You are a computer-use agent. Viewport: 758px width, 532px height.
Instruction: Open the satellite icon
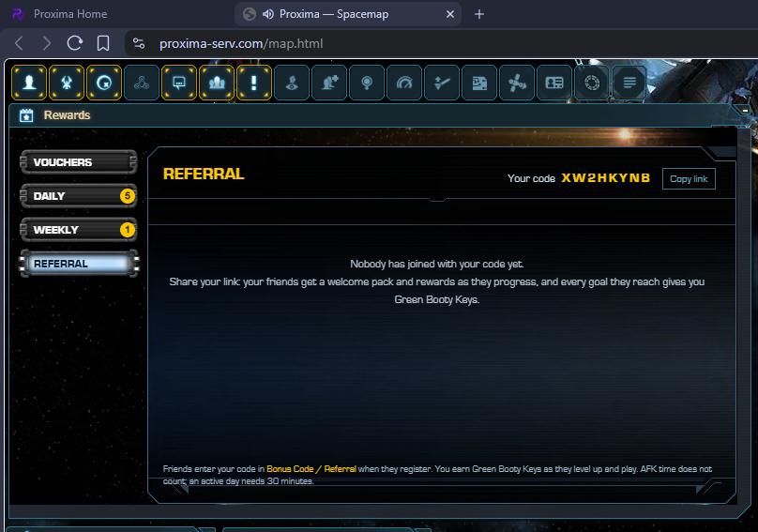click(517, 83)
